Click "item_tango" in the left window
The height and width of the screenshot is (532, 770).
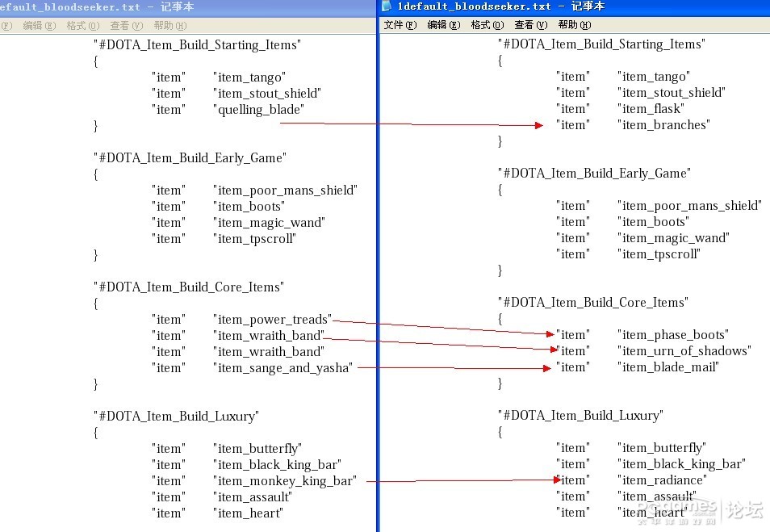[x=249, y=77]
